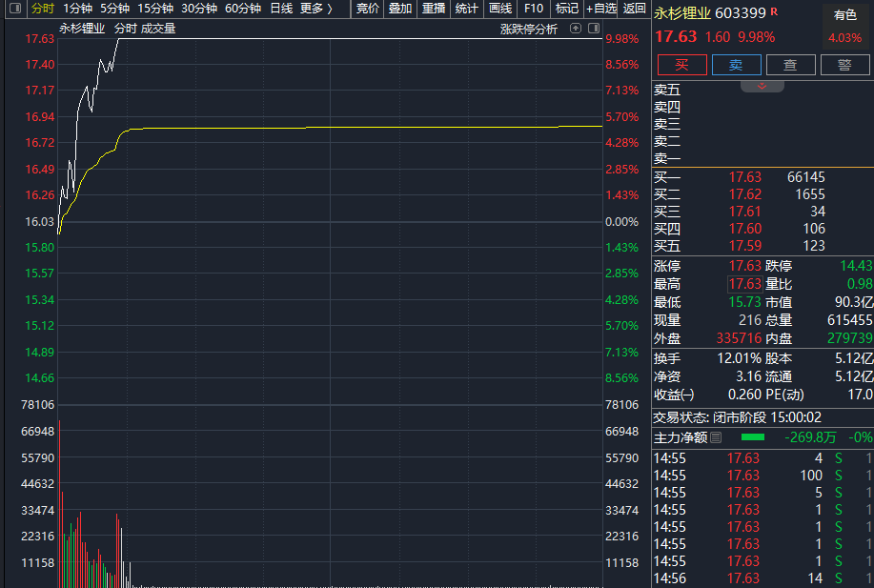Click the green 主力净额 progress bar
Image resolution: width=874 pixels, height=588 pixels.
coord(753,437)
